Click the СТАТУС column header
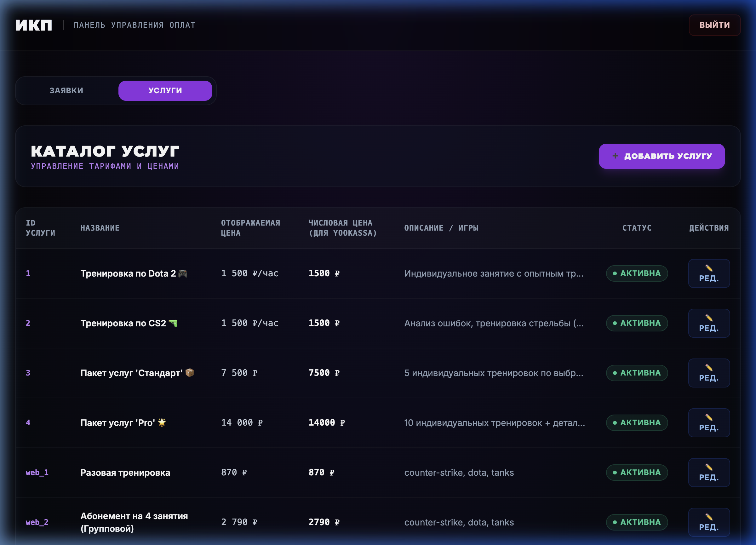This screenshot has width=756, height=545. tap(637, 228)
